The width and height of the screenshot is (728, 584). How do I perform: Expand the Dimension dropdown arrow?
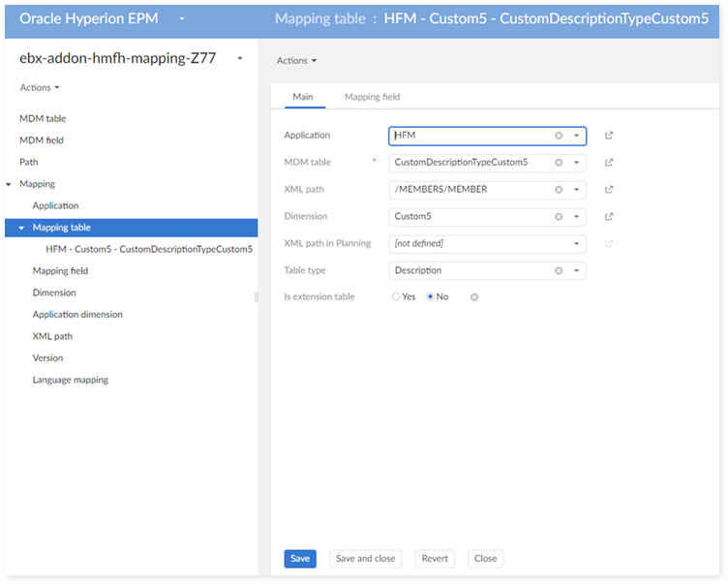(x=576, y=217)
